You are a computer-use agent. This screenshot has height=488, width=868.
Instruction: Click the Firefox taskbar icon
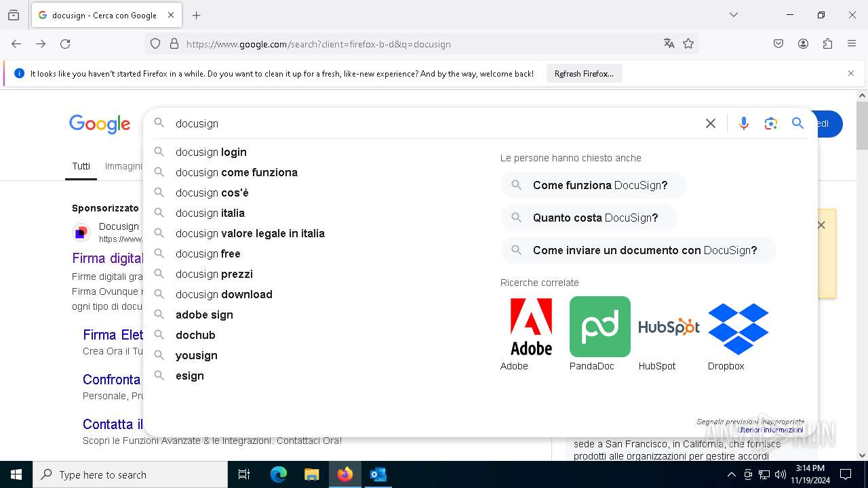click(x=345, y=474)
